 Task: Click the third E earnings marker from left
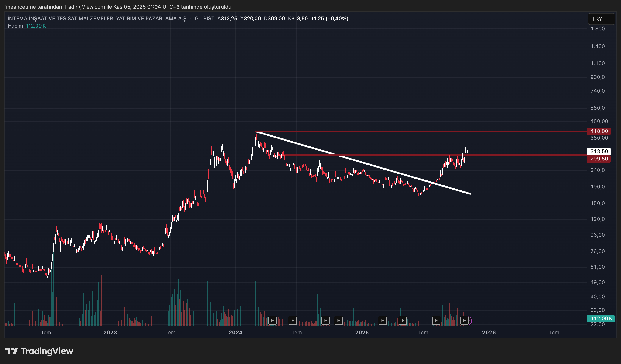click(x=326, y=321)
